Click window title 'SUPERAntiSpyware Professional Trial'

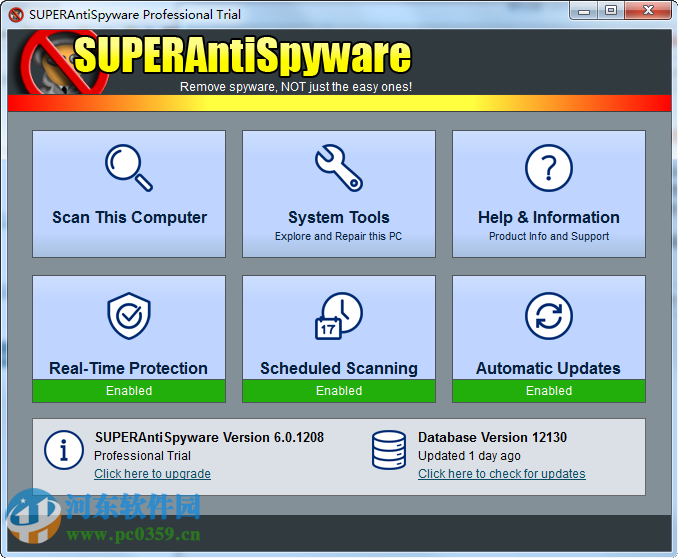tap(135, 15)
